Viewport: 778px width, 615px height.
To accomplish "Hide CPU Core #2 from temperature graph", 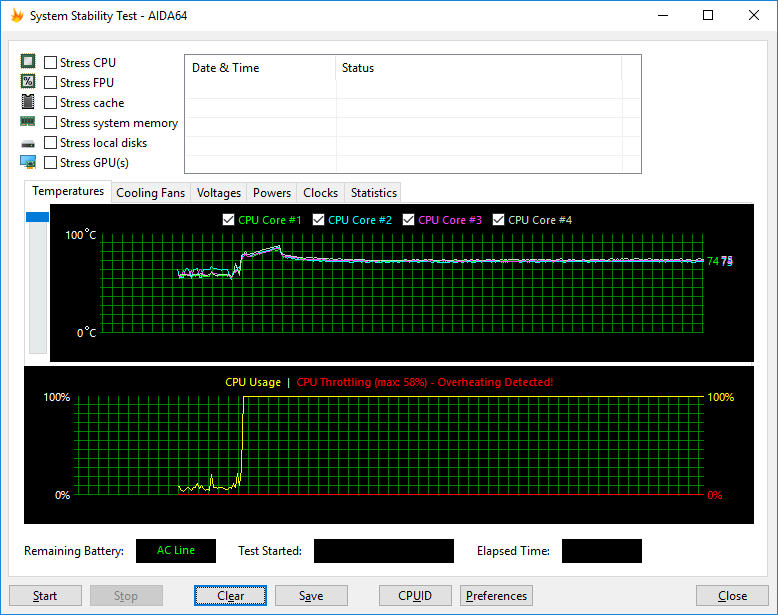I will pyautogui.click(x=319, y=220).
